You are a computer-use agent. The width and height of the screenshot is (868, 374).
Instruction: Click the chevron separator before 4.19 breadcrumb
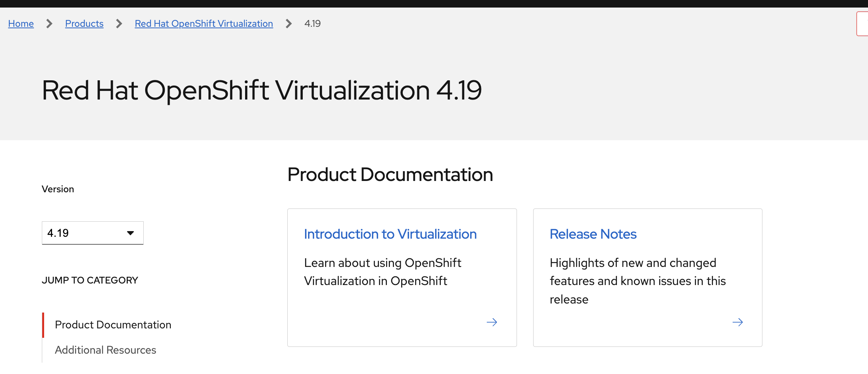click(x=289, y=24)
